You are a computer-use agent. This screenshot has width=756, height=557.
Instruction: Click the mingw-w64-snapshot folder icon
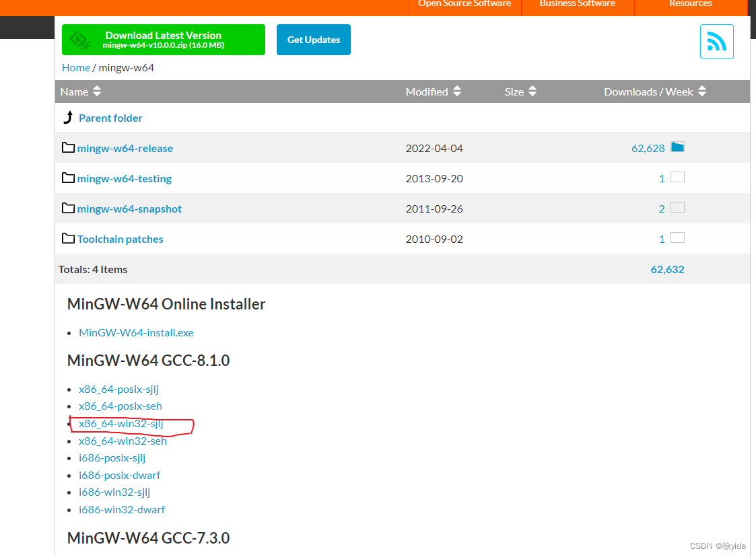pyautogui.click(x=69, y=208)
